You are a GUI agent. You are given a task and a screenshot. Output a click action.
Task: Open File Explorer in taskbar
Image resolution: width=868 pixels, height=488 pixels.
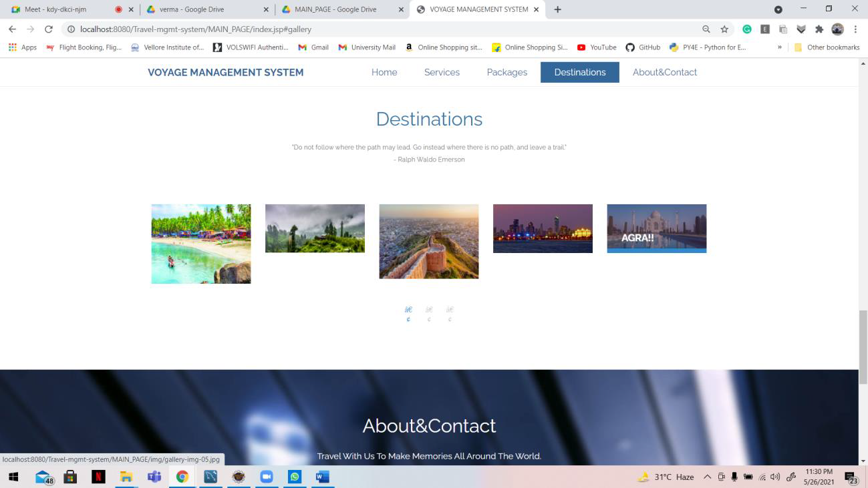[126, 477]
